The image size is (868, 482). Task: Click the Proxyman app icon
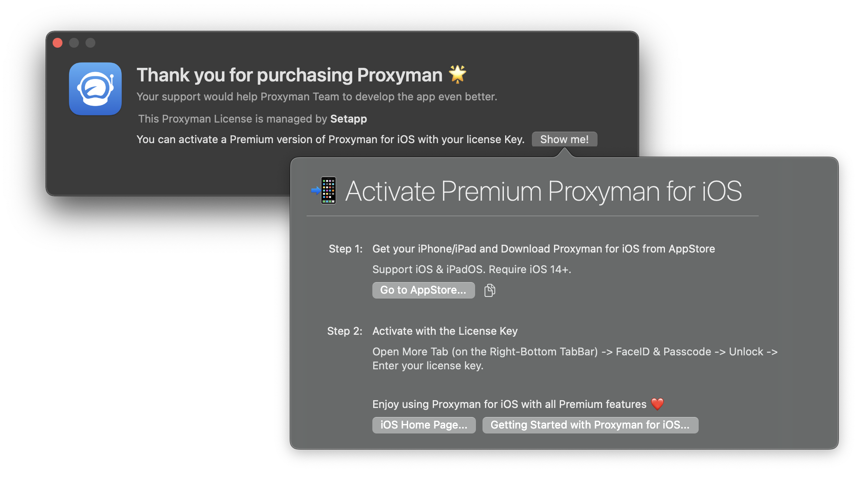click(95, 88)
